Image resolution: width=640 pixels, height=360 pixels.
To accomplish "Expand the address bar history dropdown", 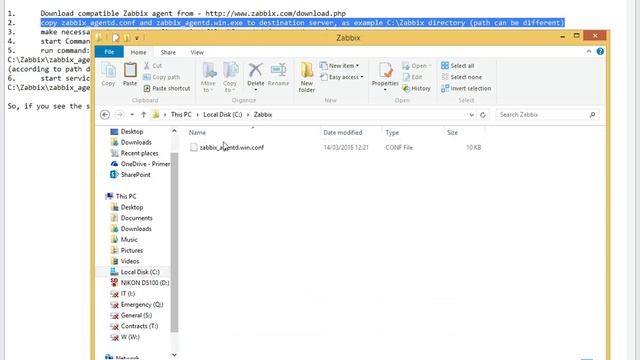I will 471,115.
